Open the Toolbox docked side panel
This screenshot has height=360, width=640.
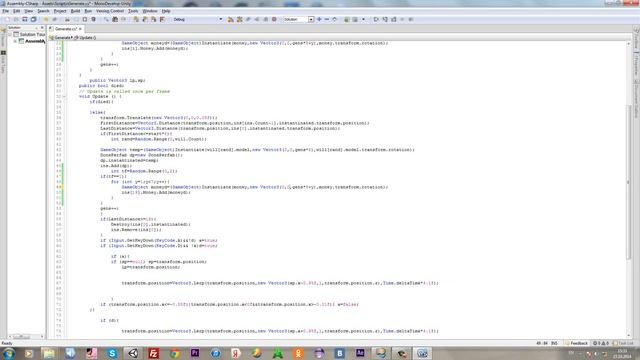636,38
